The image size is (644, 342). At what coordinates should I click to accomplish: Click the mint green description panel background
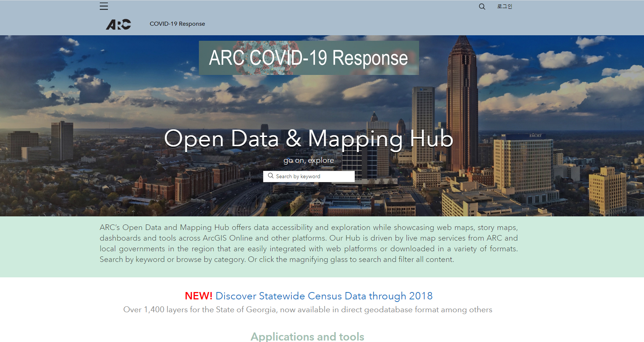pyautogui.click(x=580, y=246)
